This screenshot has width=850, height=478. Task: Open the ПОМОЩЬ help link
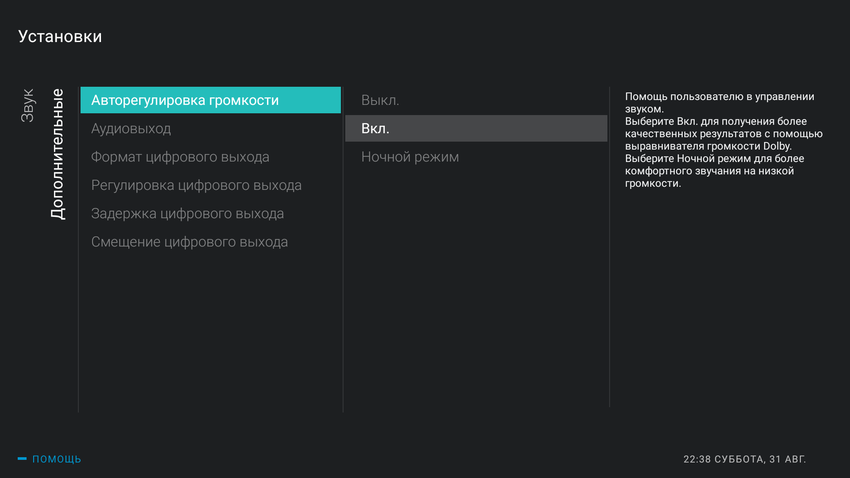pos(57,459)
